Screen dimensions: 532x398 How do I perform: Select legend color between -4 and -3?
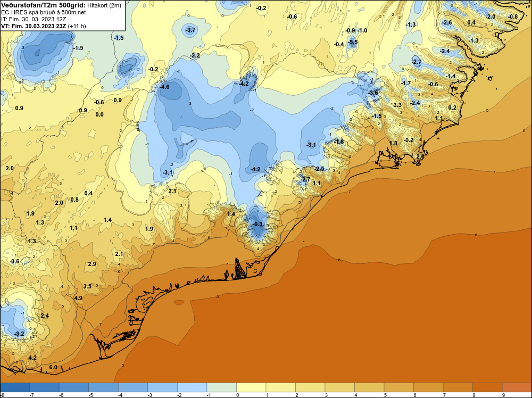[x=133, y=387]
